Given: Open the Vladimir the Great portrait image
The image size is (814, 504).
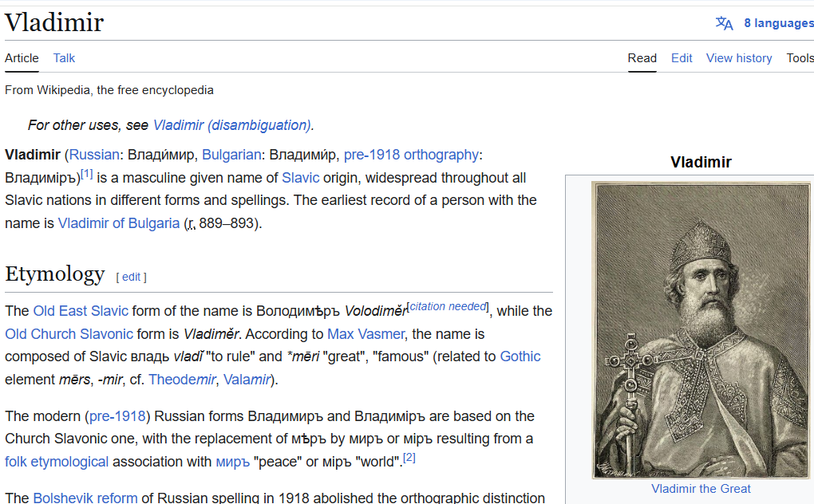Looking at the screenshot, I should (701, 330).
